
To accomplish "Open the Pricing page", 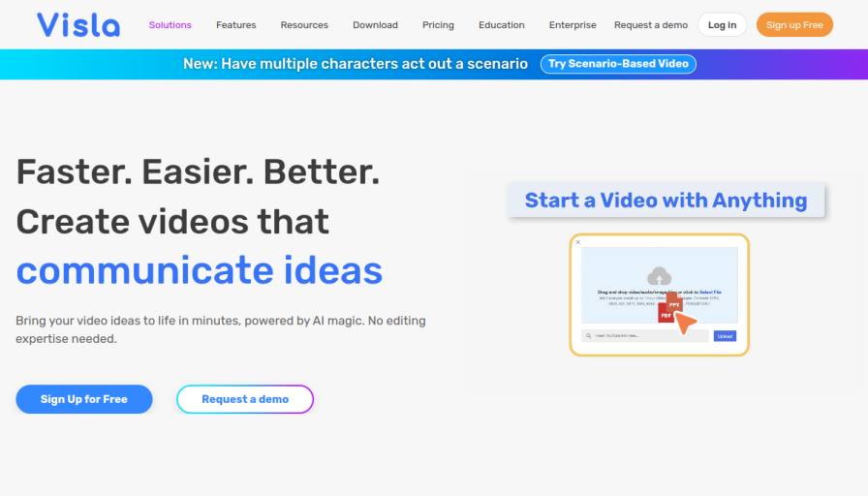I will (438, 25).
